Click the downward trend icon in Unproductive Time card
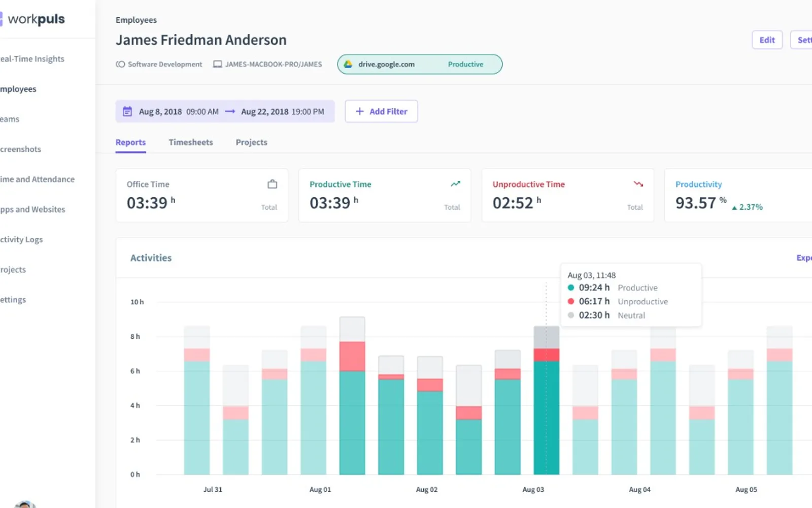Viewport: 812px width, 508px height. pyautogui.click(x=638, y=184)
